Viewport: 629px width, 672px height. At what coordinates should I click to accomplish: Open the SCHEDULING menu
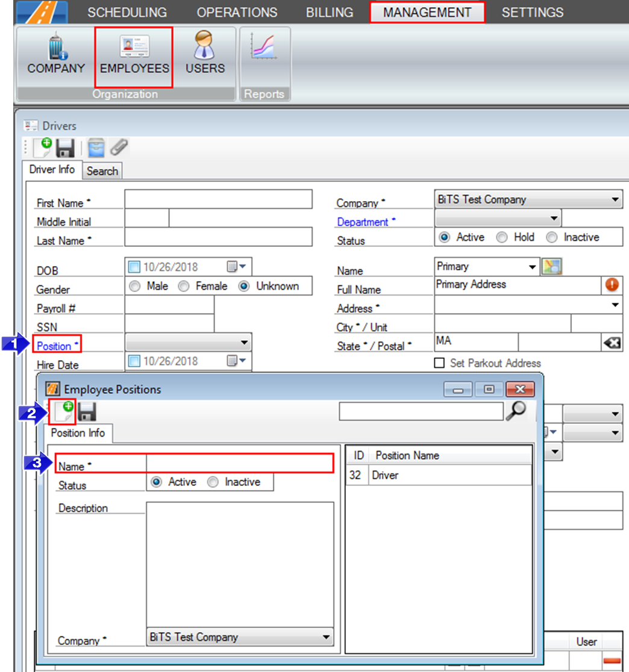click(127, 13)
